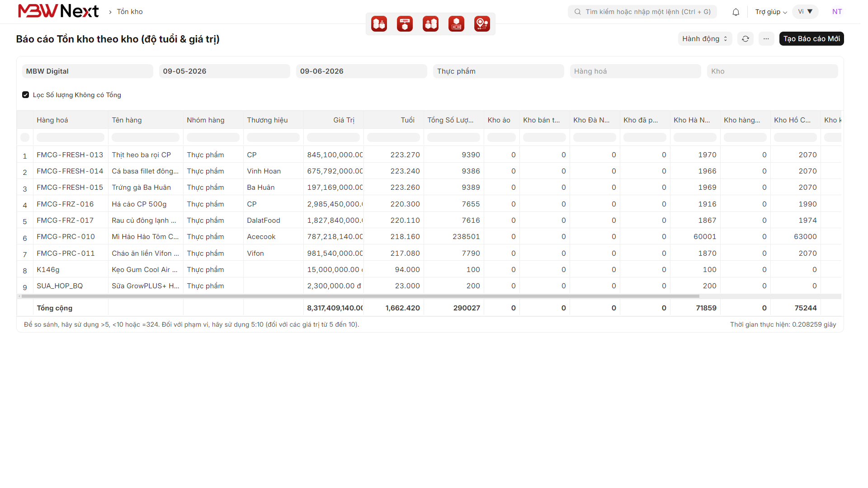This screenshot has width=868, height=488.
Task: Click the 238501 total quantity cell
Action: click(x=453, y=237)
